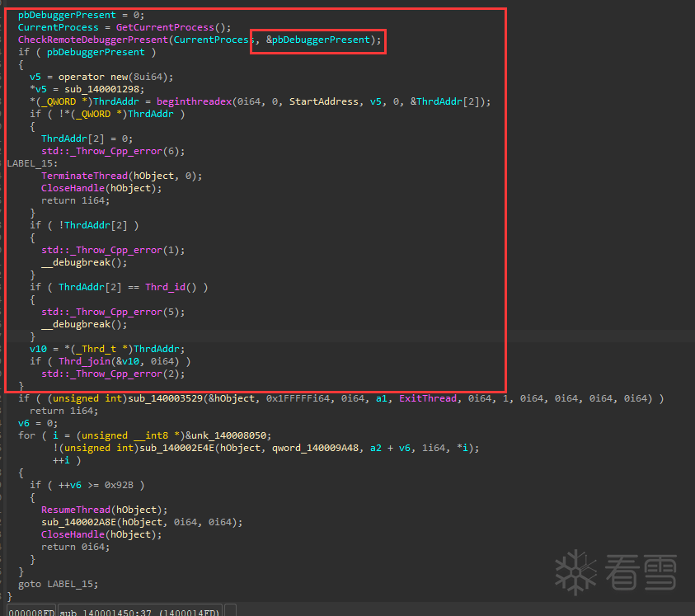This screenshot has width=695, height=616.
Task: Click __debugbreak() after _Throw_Cpp_error(1)
Action: (84, 262)
